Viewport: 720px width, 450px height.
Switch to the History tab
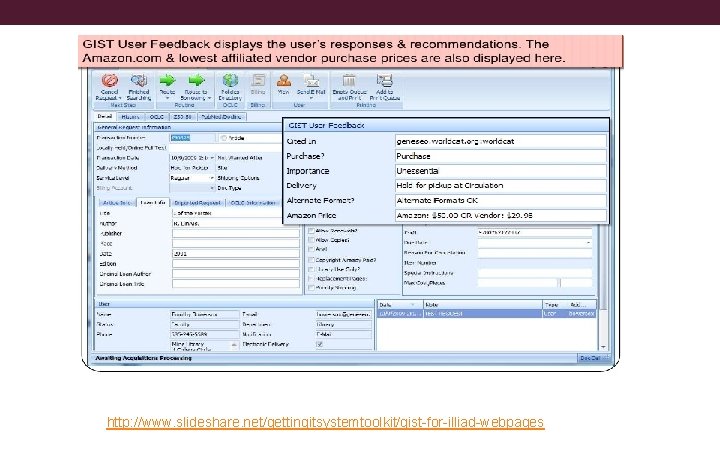(130, 117)
